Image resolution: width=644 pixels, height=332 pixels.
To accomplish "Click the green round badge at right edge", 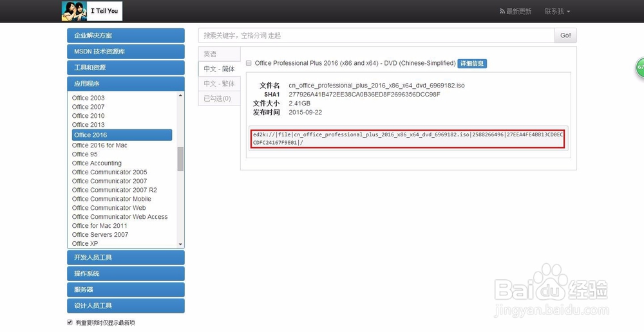I will [640, 68].
